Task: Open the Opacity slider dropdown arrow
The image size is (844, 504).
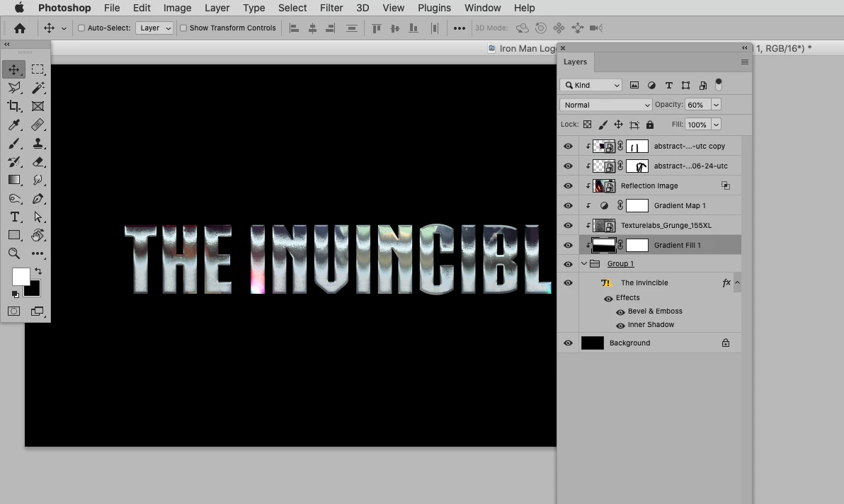Action: pyautogui.click(x=716, y=105)
